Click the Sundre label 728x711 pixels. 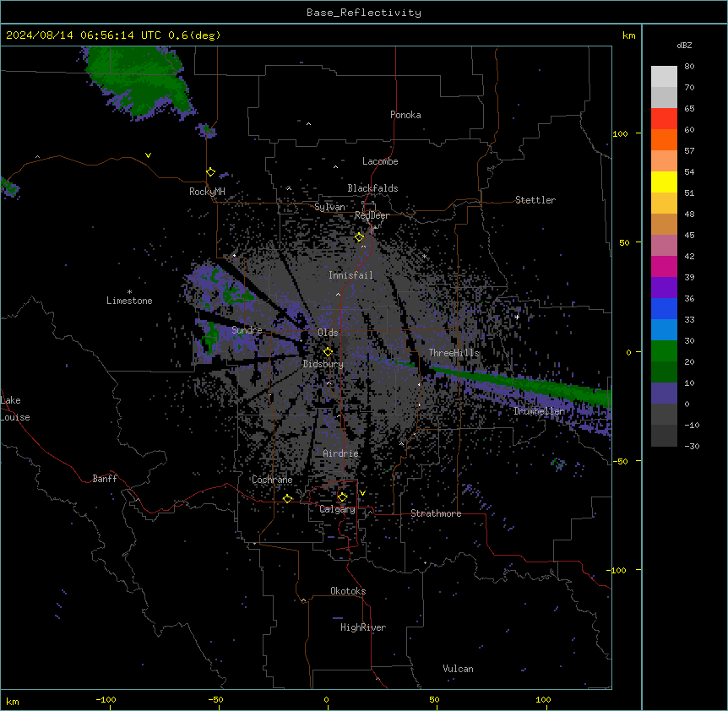coord(247,330)
